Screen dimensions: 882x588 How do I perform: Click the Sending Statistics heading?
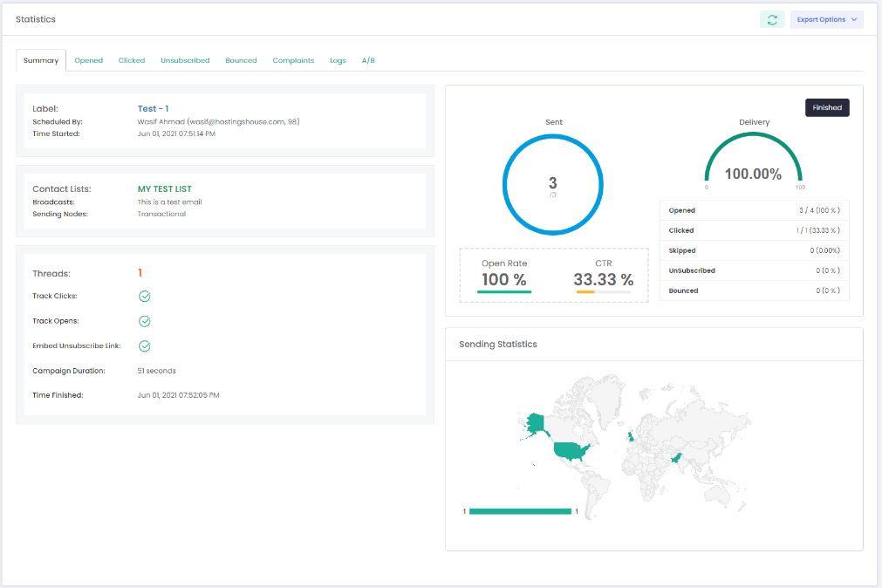point(498,345)
